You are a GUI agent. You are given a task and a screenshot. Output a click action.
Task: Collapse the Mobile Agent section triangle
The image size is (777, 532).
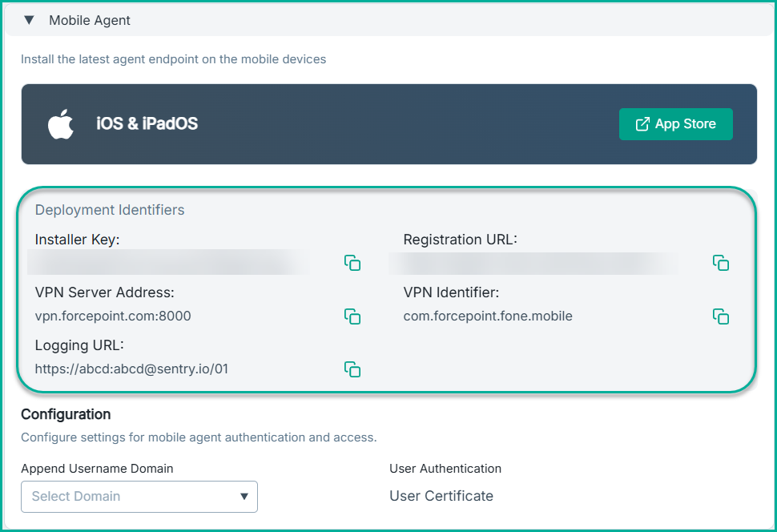pyautogui.click(x=30, y=21)
